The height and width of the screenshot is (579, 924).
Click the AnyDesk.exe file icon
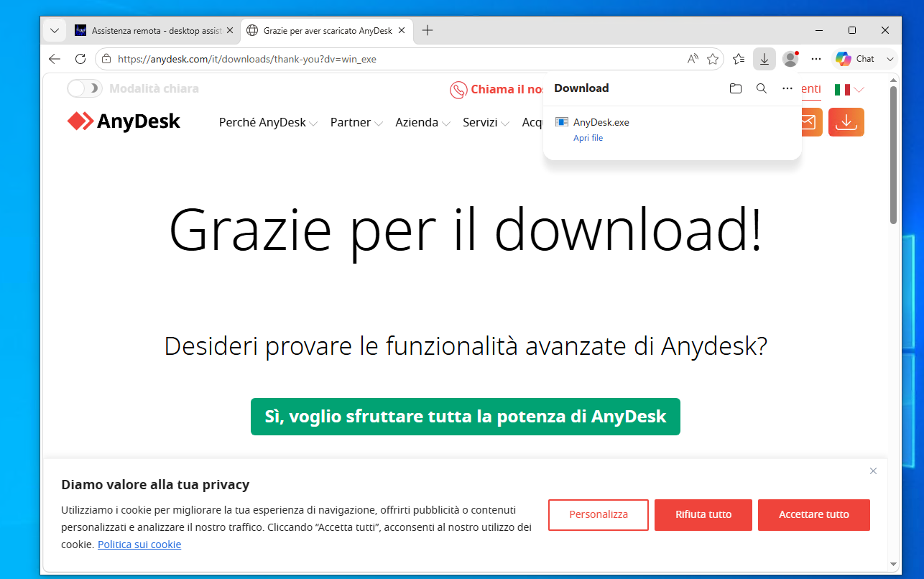coord(562,122)
